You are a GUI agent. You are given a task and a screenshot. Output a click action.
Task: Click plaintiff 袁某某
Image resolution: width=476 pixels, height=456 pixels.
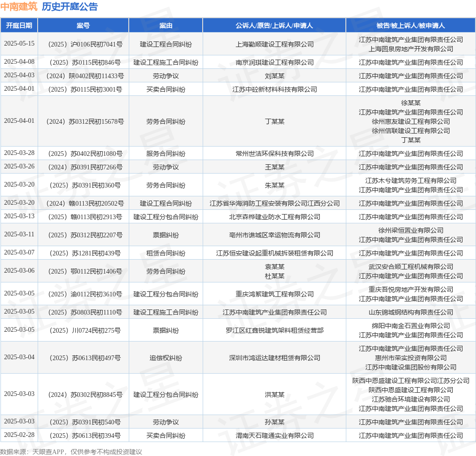point(274,267)
